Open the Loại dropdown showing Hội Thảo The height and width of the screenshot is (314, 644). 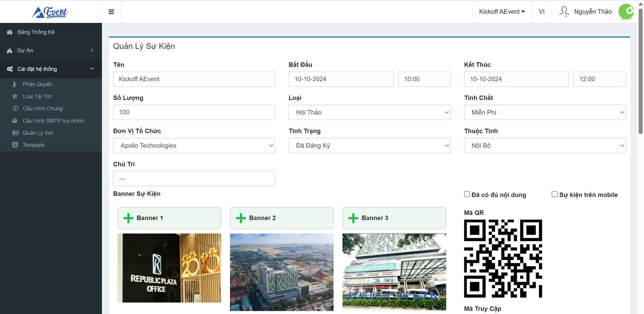(369, 112)
